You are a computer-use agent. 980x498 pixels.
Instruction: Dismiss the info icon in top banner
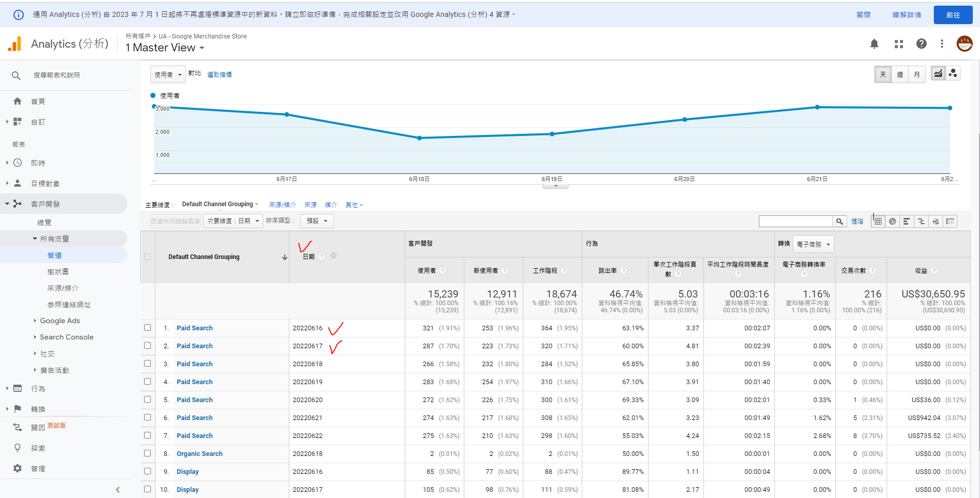pos(18,15)
